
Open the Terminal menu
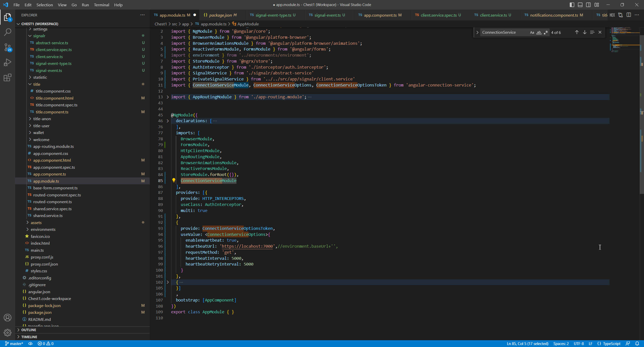point(101,5)
